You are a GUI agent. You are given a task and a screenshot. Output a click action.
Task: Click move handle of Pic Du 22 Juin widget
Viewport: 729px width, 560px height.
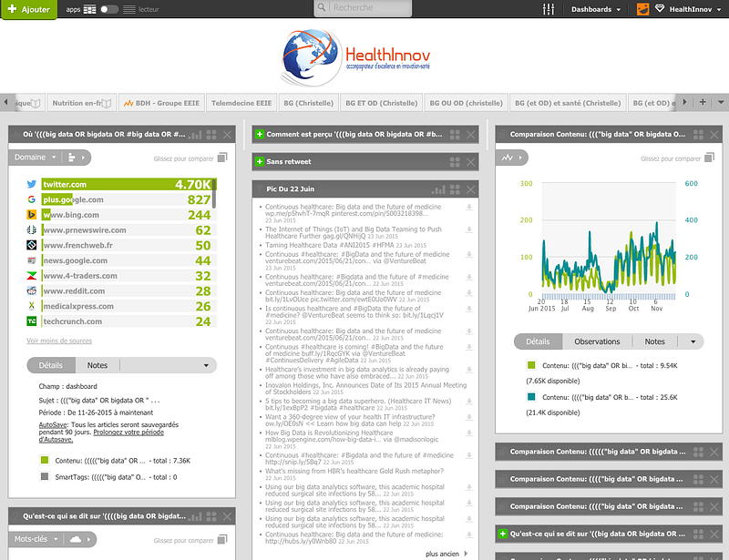(455, 189)
